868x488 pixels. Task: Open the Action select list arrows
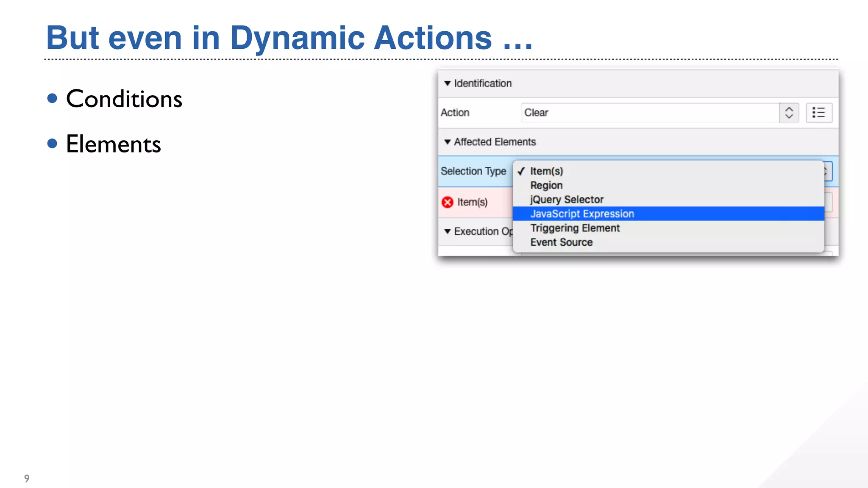point(789,113)
